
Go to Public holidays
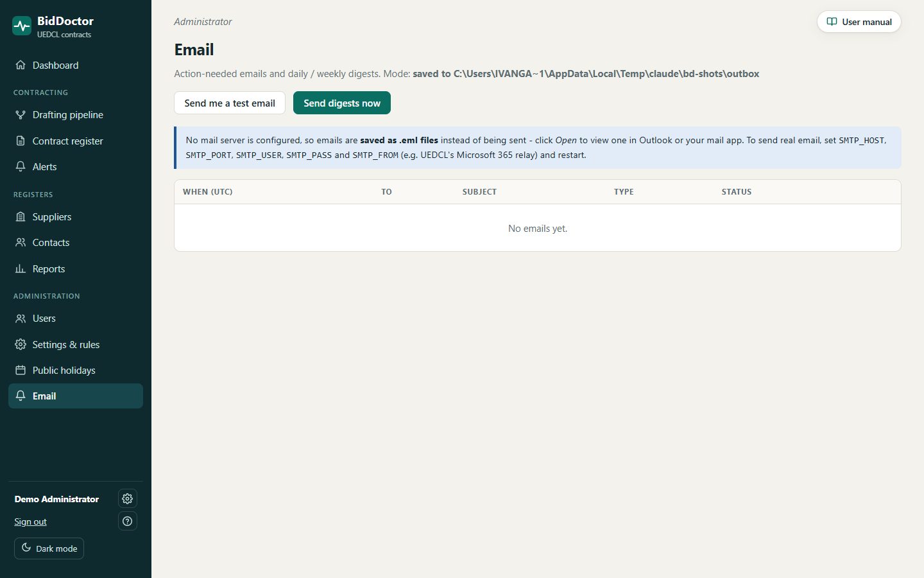pos(76,370)
